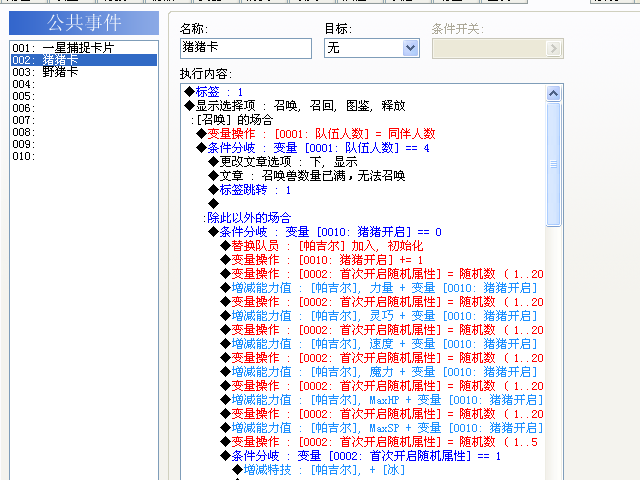This screenshot has height=480, width=640.
Task: Select empty common event 006
Action: tap(84, 108)
